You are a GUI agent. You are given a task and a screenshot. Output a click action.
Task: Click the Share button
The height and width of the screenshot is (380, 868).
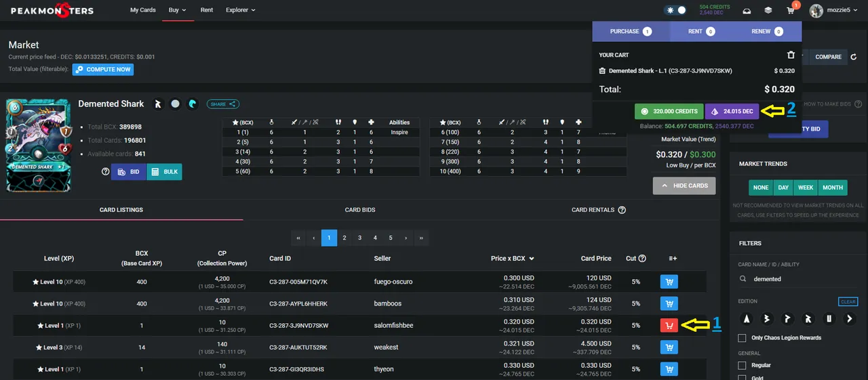point(223,104)
